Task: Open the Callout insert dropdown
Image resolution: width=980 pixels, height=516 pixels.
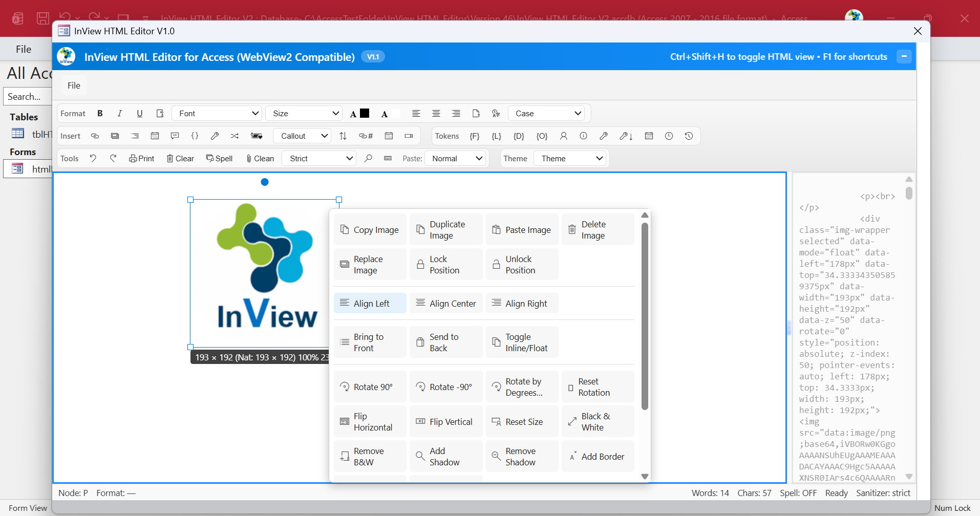Action: (302, 136)
